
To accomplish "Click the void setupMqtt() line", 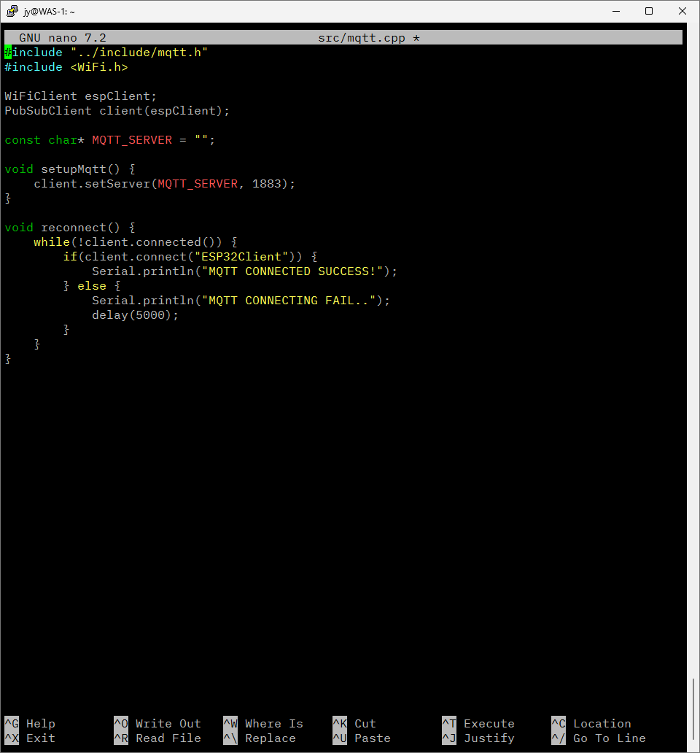I will (x=70, y=169).
